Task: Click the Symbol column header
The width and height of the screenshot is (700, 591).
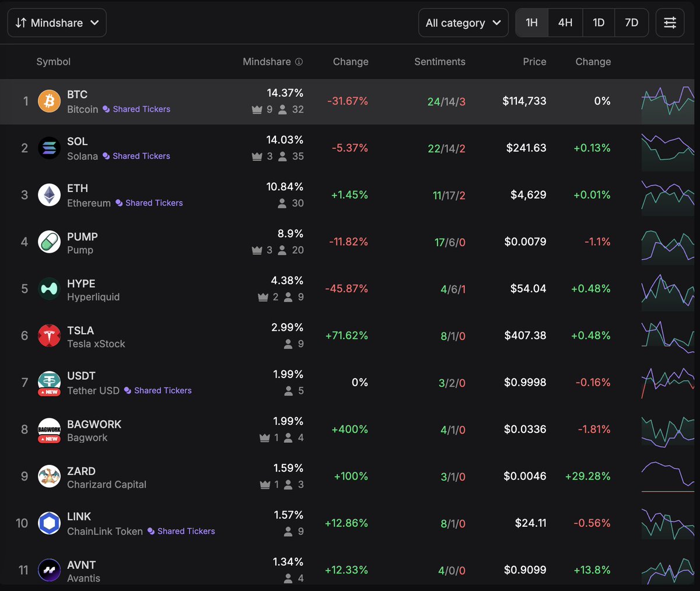Action: [54, 62]
